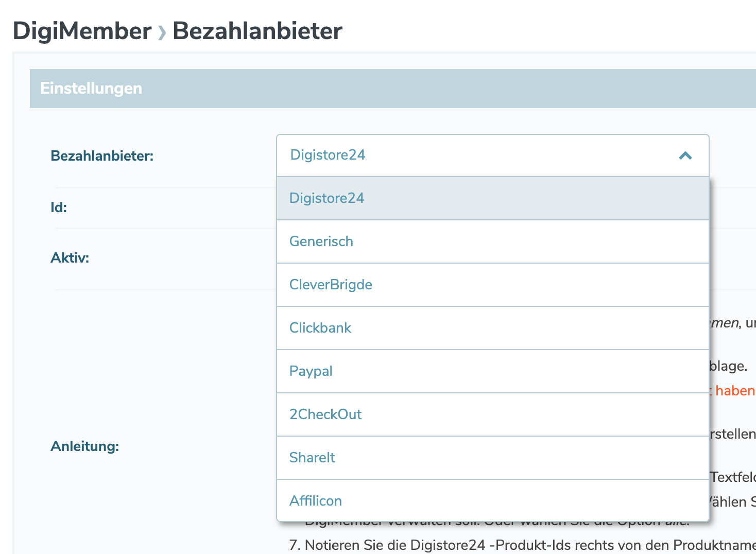Pick Clickbank from the open dropdown list

click(320, 328)
